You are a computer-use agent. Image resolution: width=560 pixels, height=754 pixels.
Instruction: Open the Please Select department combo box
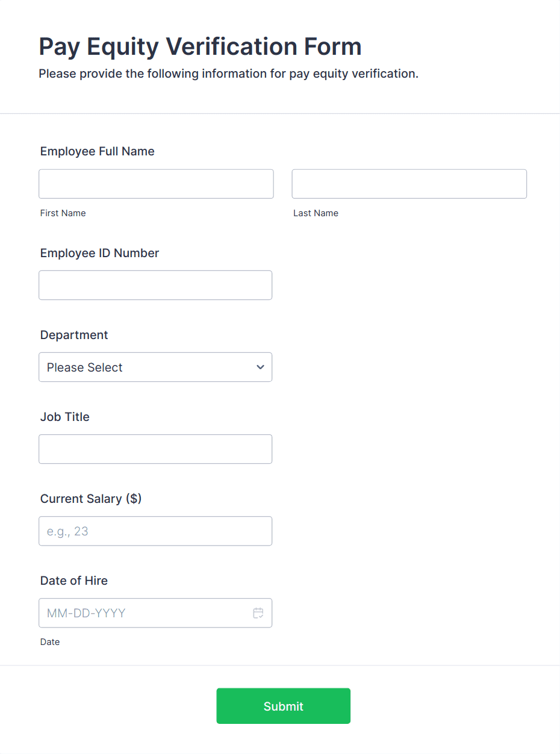click(145, 367)
